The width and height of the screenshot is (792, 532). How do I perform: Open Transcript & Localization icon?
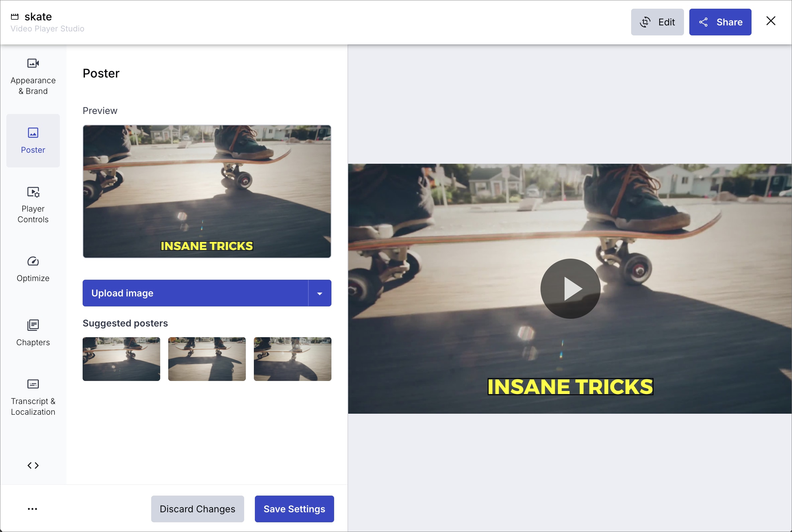pos(33,384)
